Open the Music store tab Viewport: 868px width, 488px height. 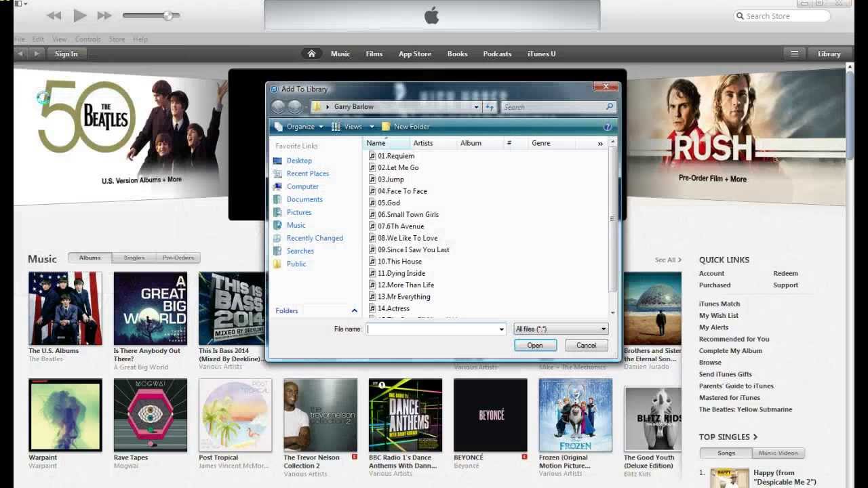tap(340, 54)
